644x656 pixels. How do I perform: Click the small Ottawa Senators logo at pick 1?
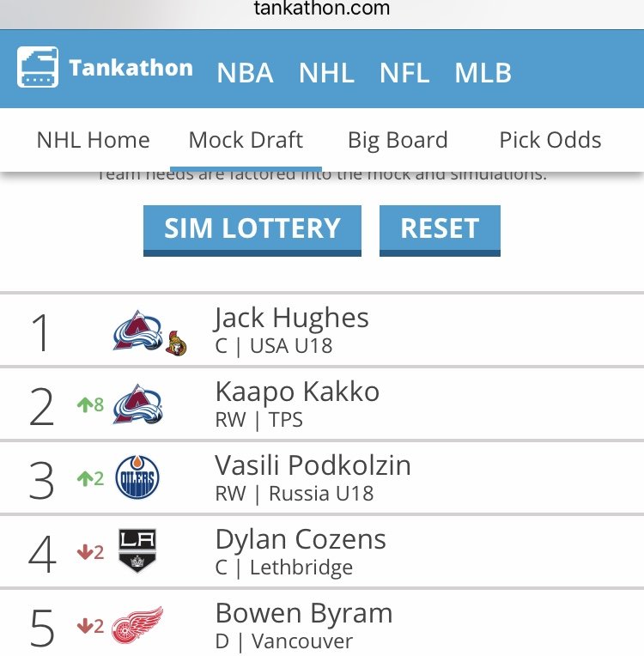[176, 343]
